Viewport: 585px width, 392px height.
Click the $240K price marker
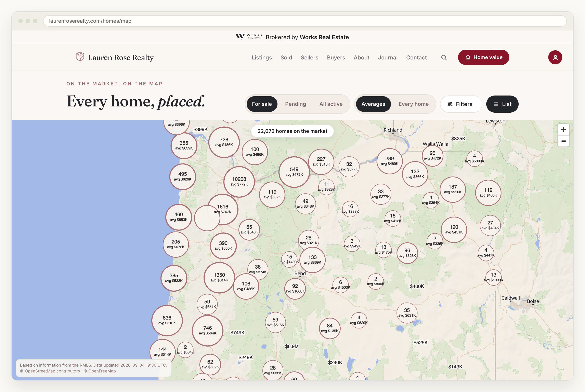click(x=335, y=363)
